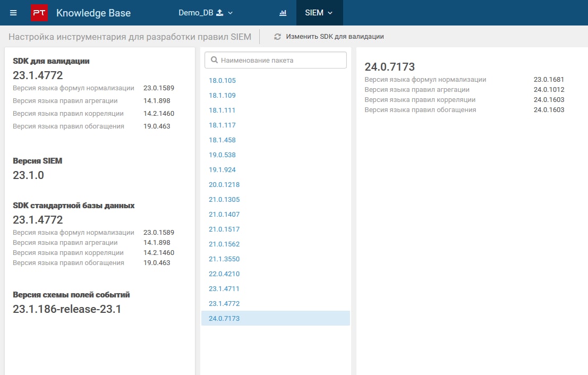Viewport: 588px width, 375px height.
Task: Click the red PT logo icon
Action: 39,13
